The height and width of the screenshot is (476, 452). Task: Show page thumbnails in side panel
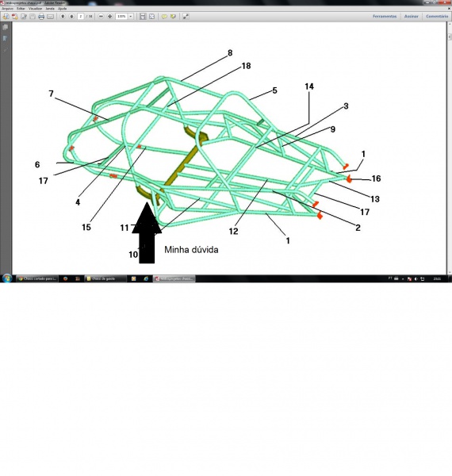[x=6, y=27]
